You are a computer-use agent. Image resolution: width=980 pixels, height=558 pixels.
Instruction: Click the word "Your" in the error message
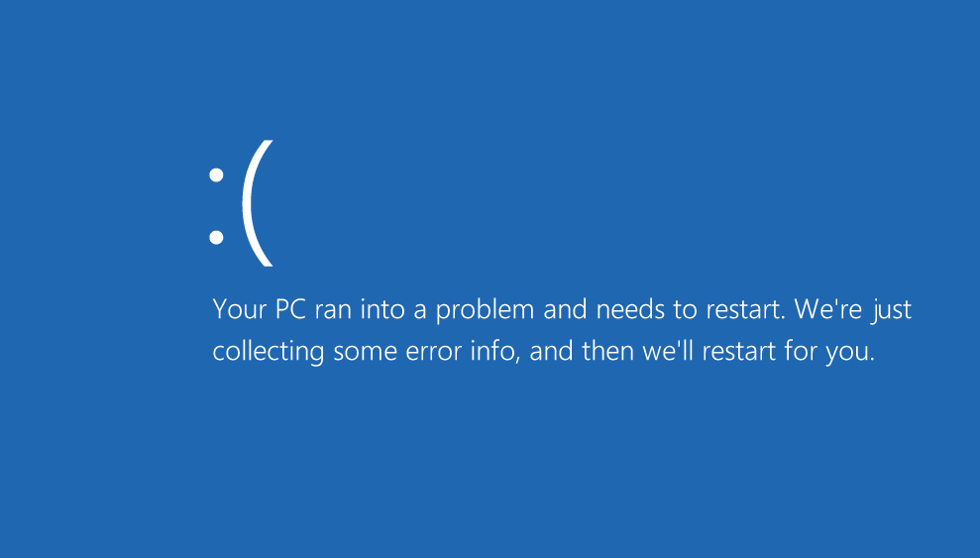234,310
